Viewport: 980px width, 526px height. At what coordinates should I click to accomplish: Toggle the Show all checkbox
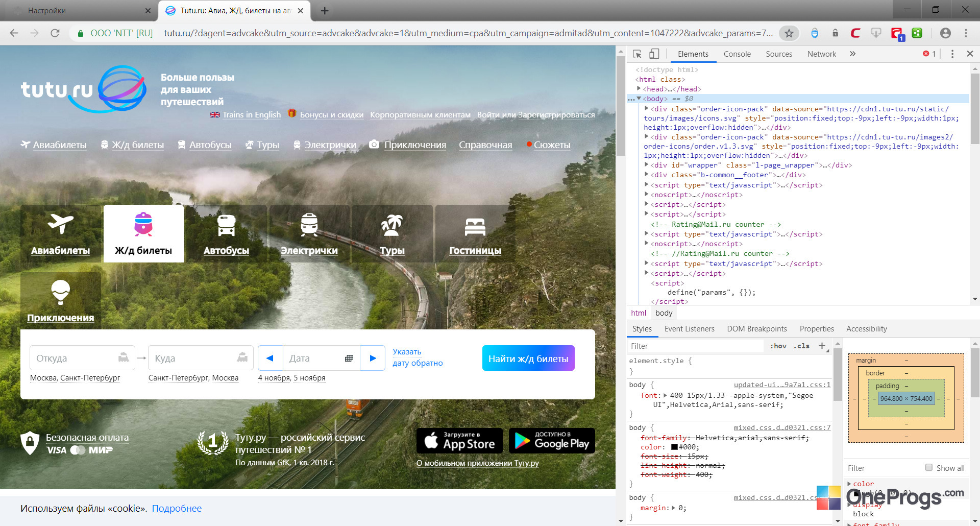[929, 468]
